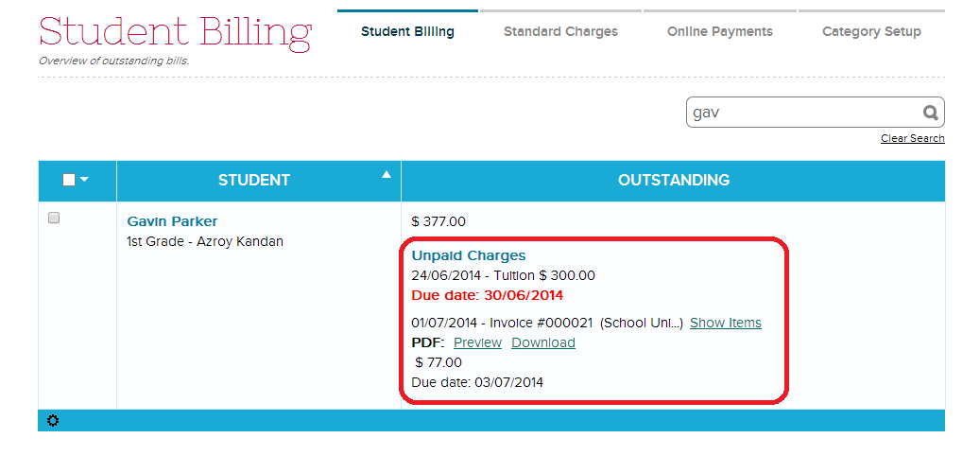Viewport: 980px width, 473px height.
Task: Toggle the select-all checkbox in table header
Action: 69,180
